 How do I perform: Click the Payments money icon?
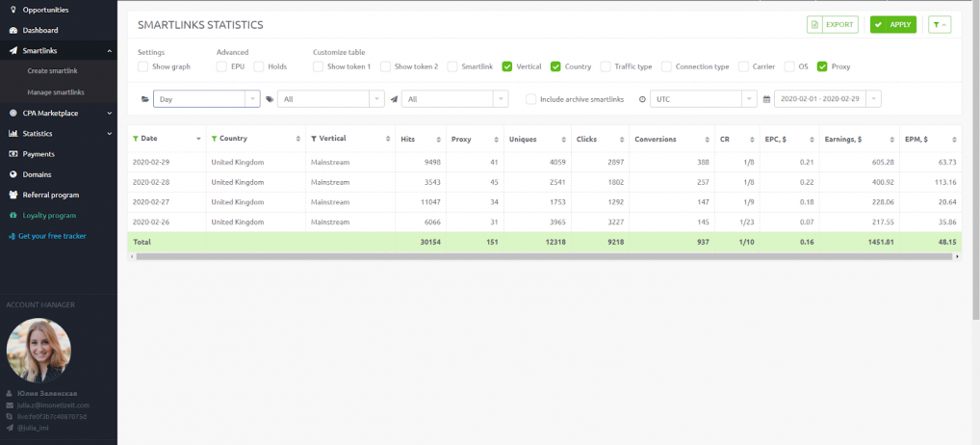(x=13, y=154)
